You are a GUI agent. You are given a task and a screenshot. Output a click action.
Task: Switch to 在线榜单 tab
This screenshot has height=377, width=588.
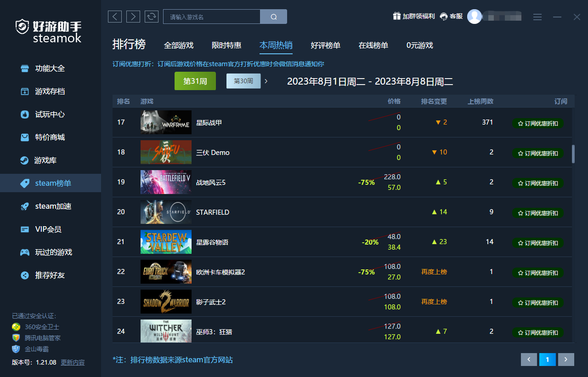373,46
